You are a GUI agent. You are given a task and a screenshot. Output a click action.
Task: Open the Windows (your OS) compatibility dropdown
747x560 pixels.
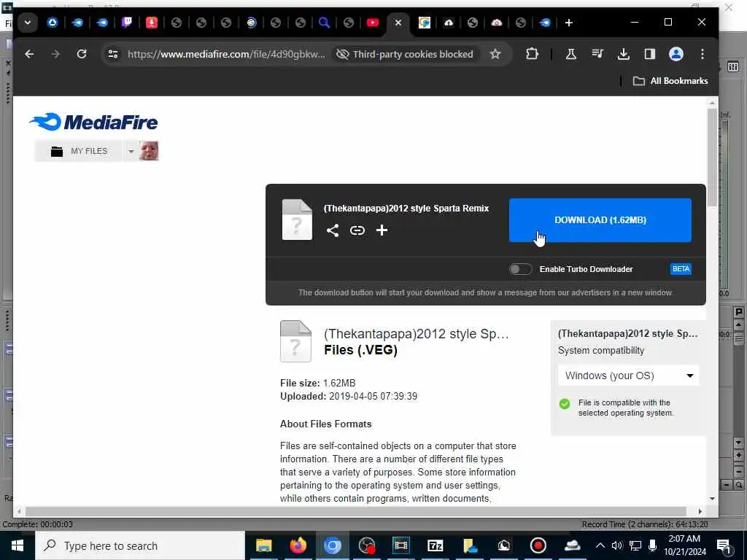click(628, 376)
